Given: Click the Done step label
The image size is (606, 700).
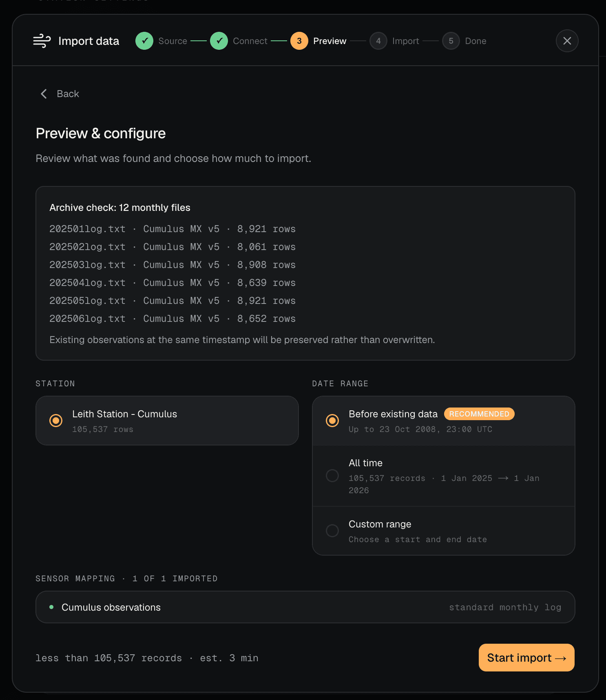Looking at the screenshot, I should coord(476,41).
